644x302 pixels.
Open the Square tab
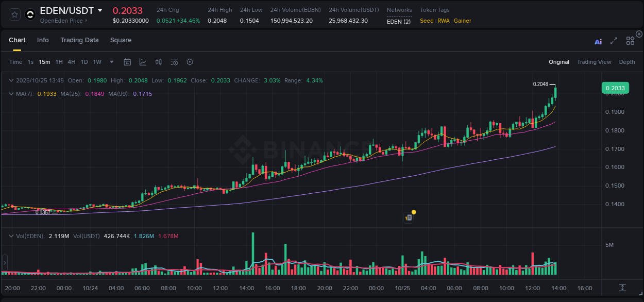point(121,40)
